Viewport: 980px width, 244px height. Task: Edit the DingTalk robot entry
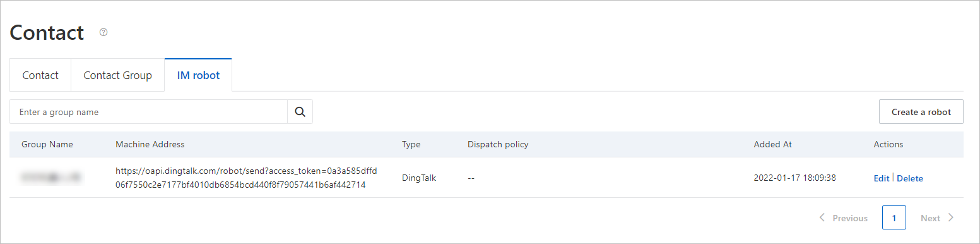pyautogui.click(x=881, y=178)
